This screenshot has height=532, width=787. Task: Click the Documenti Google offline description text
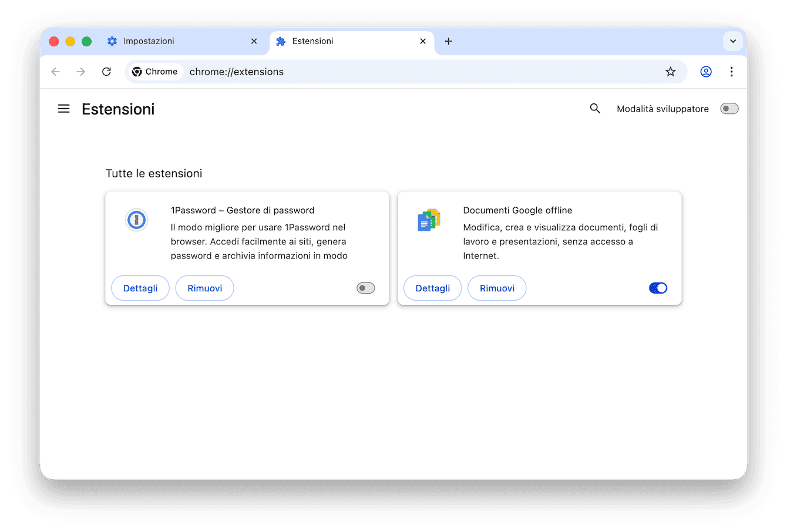[560, 241]
